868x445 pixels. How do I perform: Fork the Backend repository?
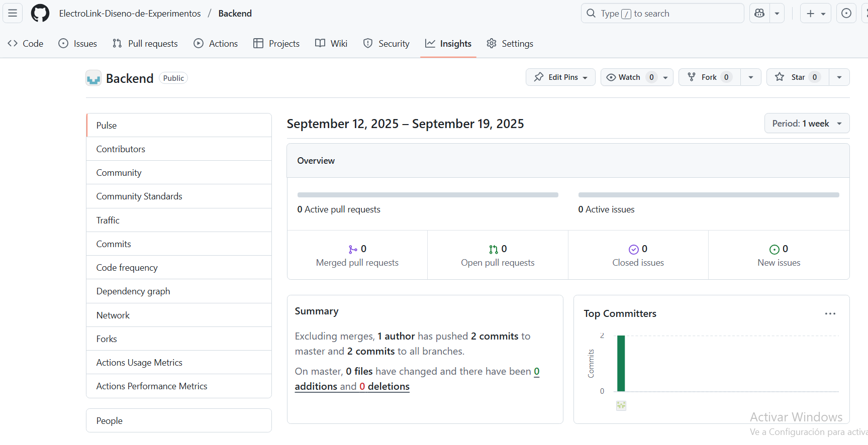(709, 77)
